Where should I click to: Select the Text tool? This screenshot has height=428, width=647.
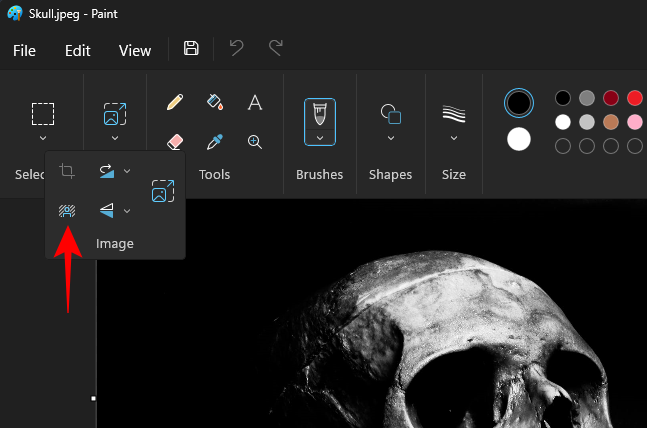point(255,102)
